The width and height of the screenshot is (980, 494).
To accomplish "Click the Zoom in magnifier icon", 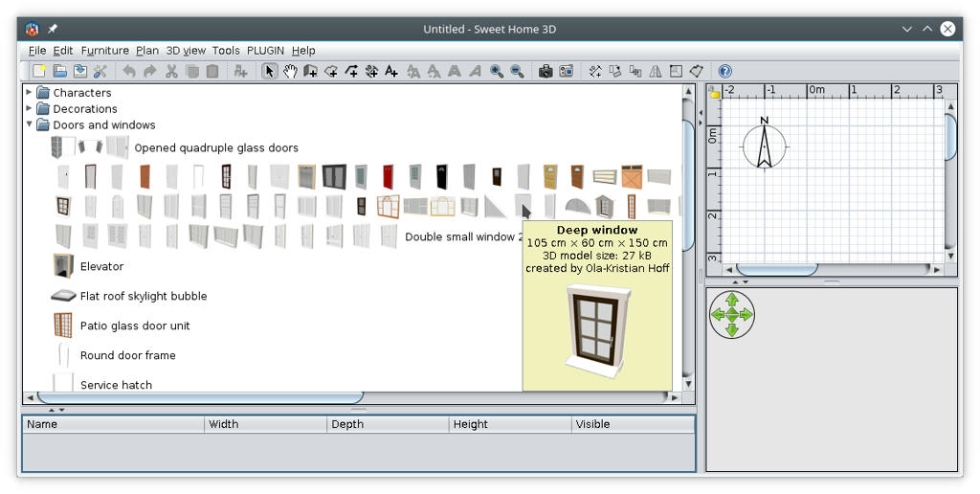I will click(x=497, y=71).
